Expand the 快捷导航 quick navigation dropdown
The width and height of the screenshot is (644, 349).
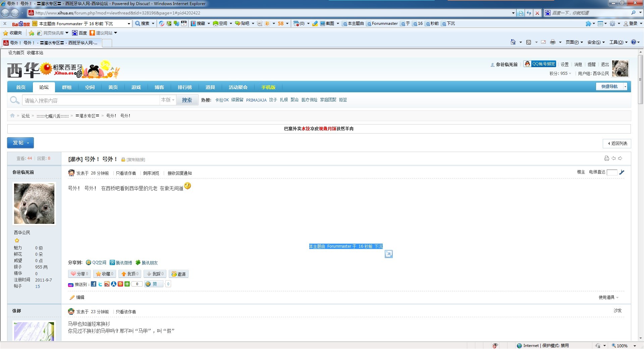tap(625, 87)
